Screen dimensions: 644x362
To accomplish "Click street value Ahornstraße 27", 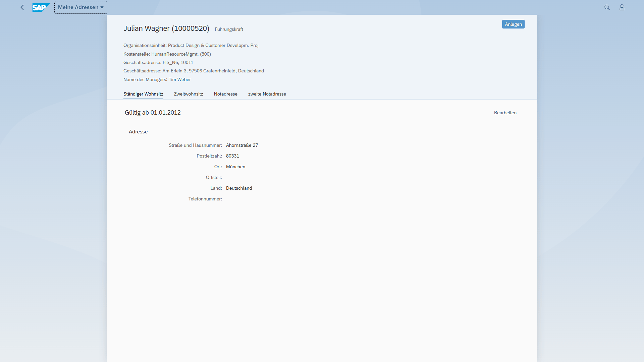I will pyautogui.click(x=242, y=145).
